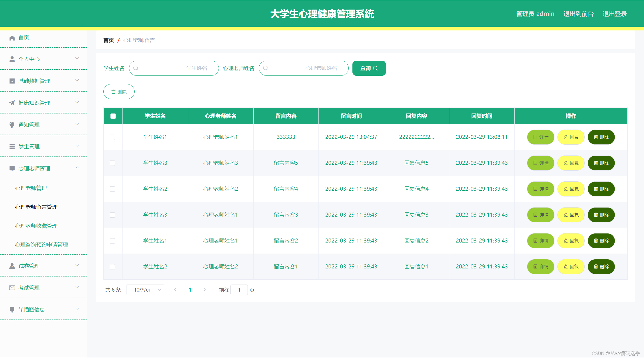This screenshot has height=358, width=644.
Task: Delete the 留言内容3 row
Action: click(601, 215)
